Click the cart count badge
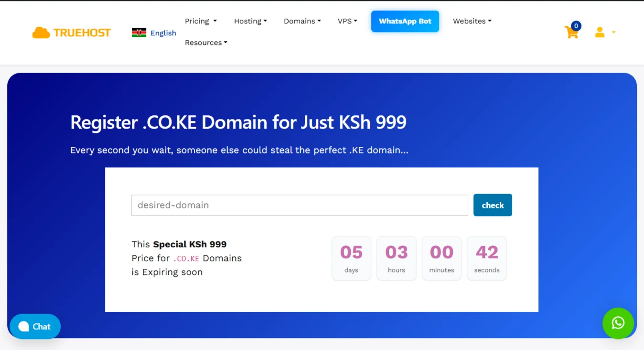This screenshot has width=644, height=350. coord(576,26)
